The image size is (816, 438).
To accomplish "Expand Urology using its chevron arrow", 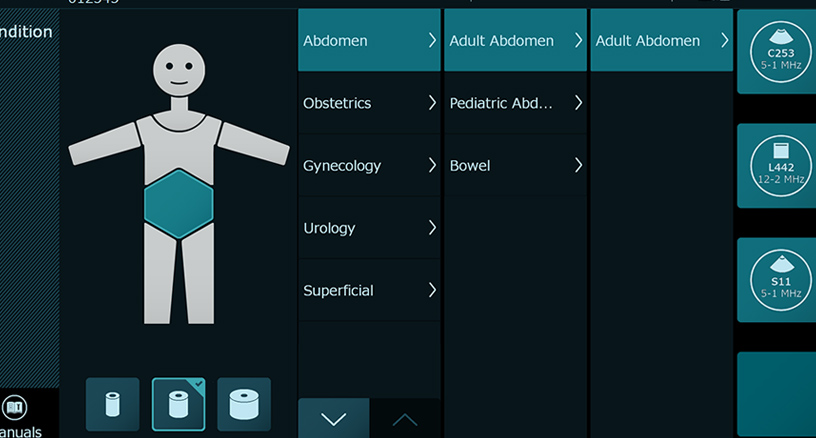I will click(x=432, y=228).
